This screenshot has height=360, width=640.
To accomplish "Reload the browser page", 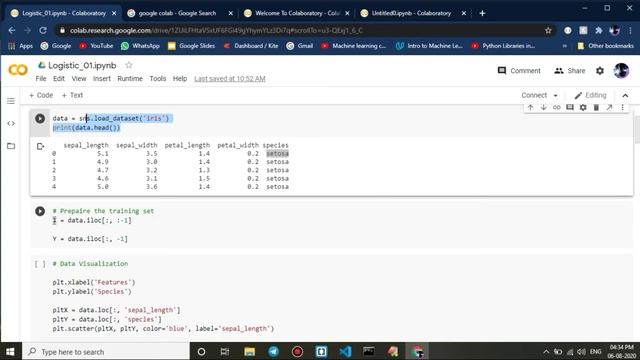I will [x=43, y=31].
